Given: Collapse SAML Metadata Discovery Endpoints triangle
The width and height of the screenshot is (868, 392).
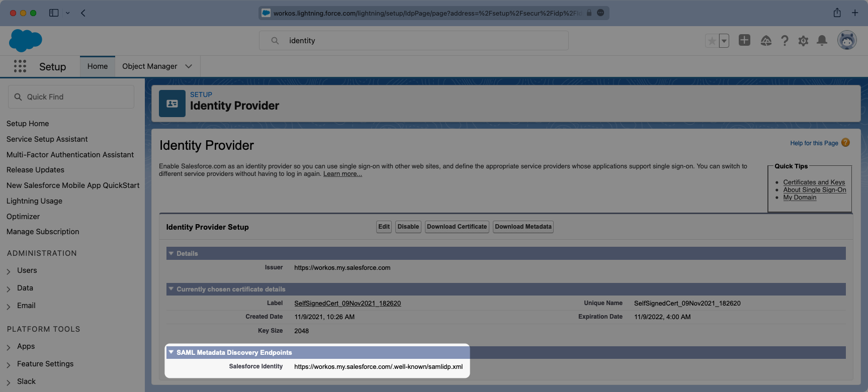Looking at the screenshot, I should [171, 352].
